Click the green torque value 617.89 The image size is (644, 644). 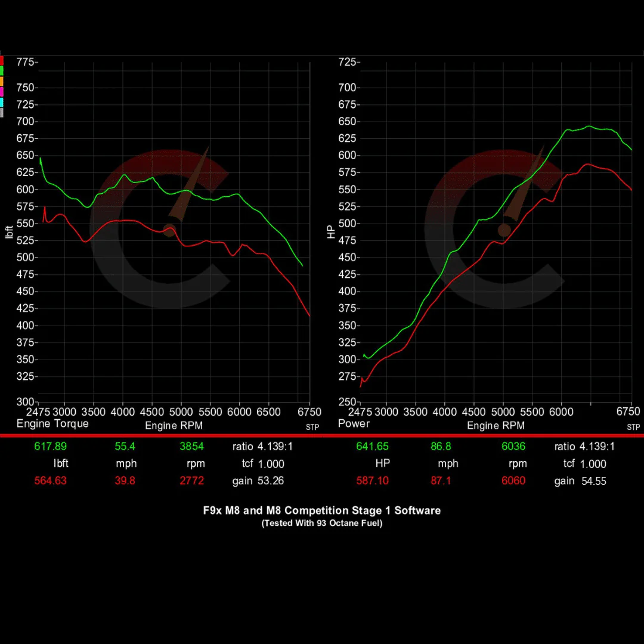pos(51,446)
